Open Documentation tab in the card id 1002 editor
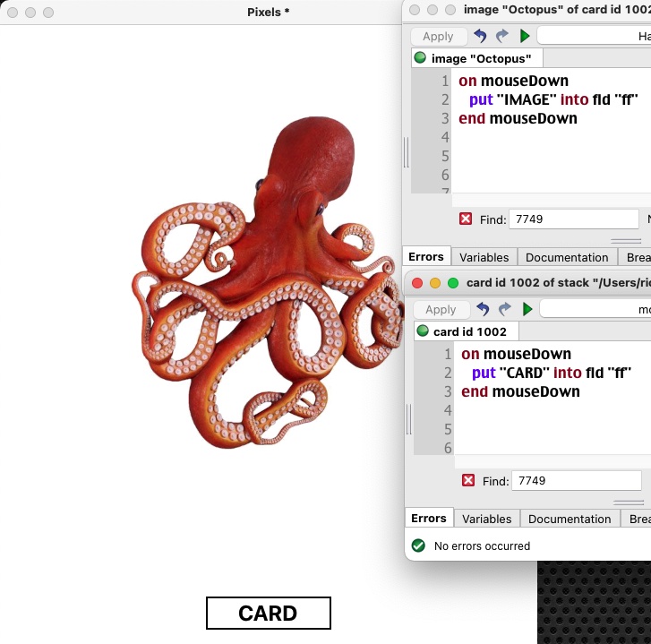651x644 pixels. tap(570, 519)
